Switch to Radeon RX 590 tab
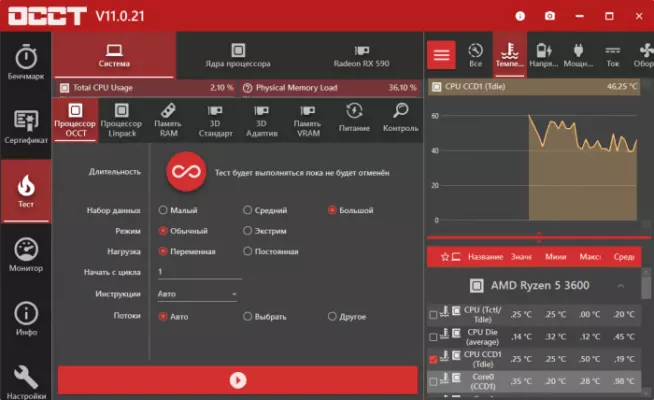Image resolution: width=654 pixels, height=400 pixels. [360, 53]
